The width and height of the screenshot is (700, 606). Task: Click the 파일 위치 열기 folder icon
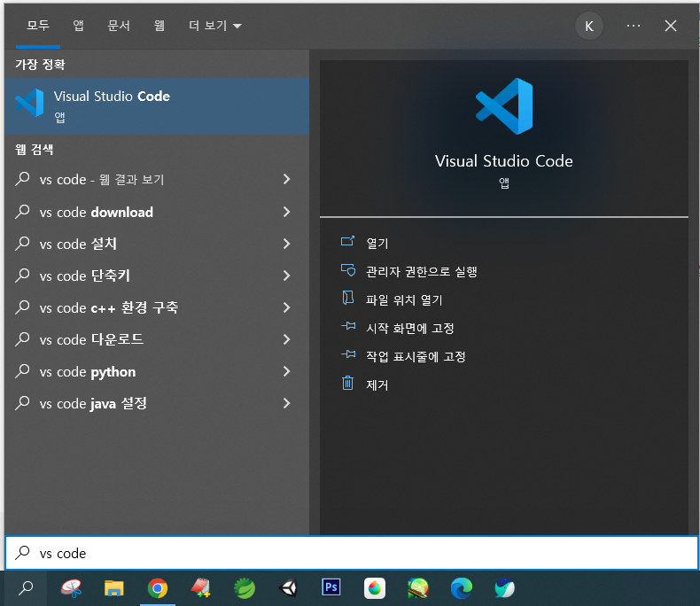click(347, 298)
